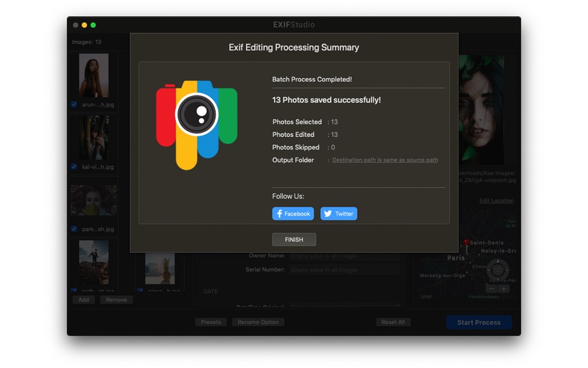Click the 'Photos Skipped' label

coord(296,147)
